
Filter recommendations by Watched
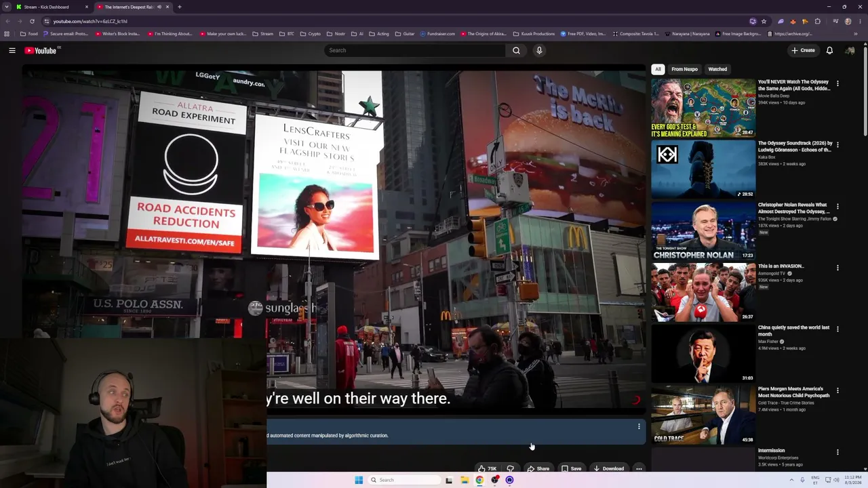pyautogui.click(x=717, y=69)
